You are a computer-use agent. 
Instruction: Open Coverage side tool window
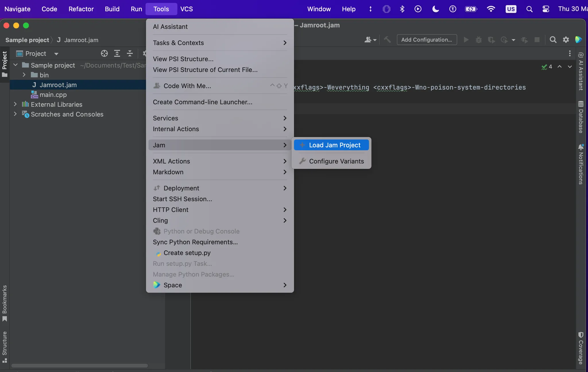tap(581, 348)
